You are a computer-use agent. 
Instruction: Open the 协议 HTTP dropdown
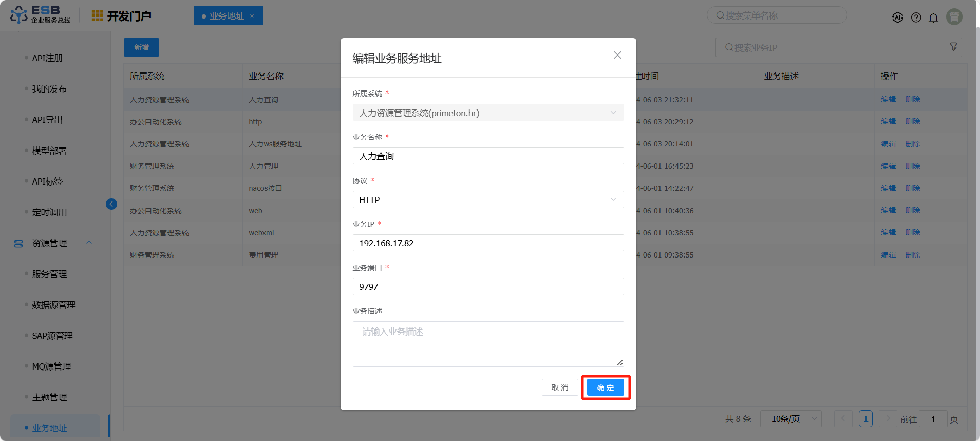pyautogui.click(x=488, y=199)
